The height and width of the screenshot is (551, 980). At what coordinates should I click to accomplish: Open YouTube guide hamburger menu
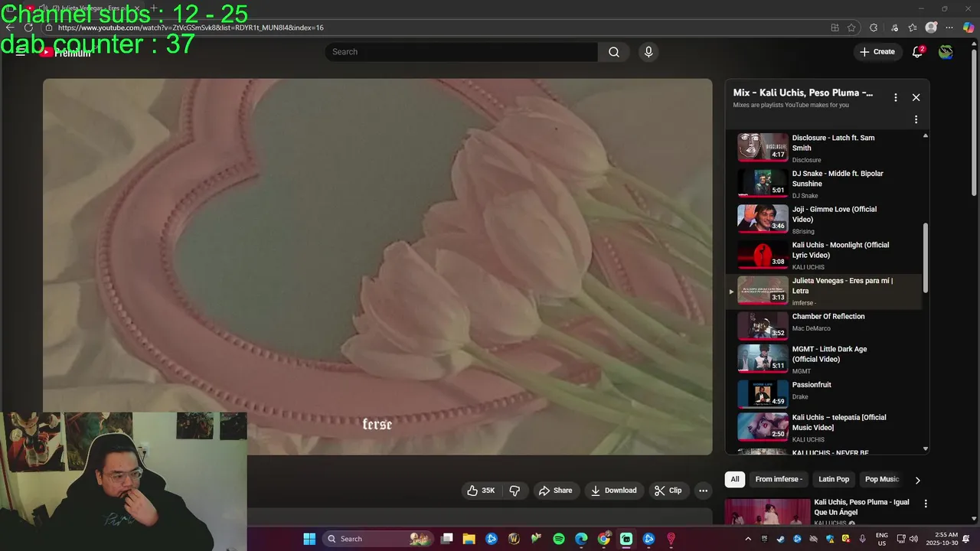(x=21, y=52)
